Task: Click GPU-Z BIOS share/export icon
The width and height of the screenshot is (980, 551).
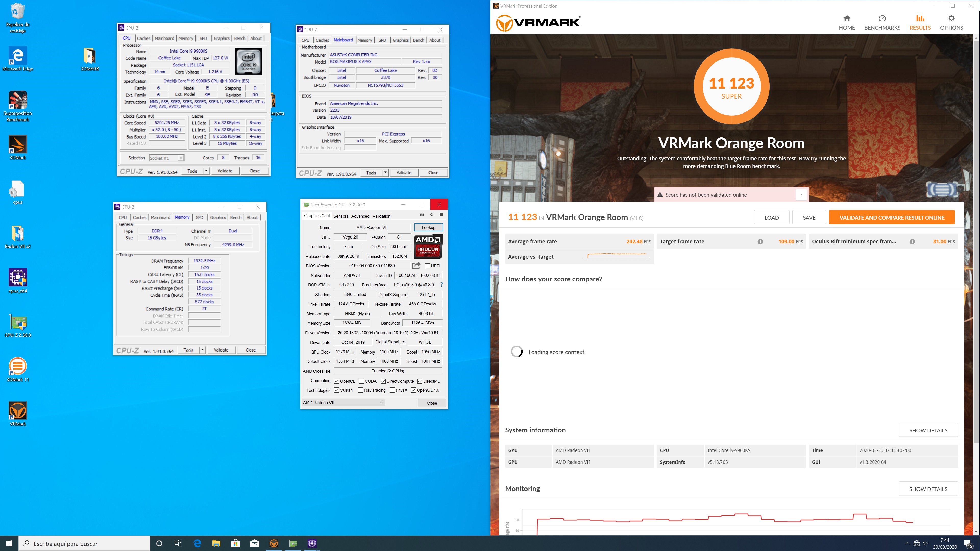Action: click(x=416, y=265)
